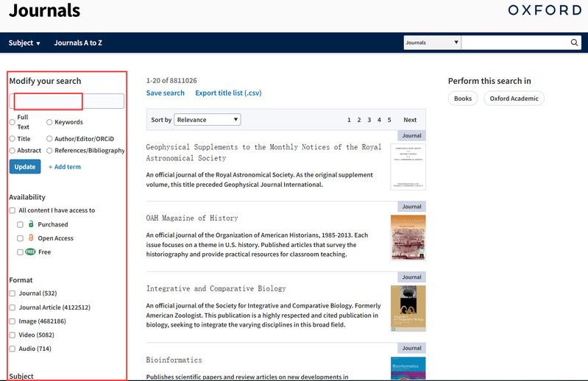Open the OAH Magazine of History cover

click(x=408, y=238)
